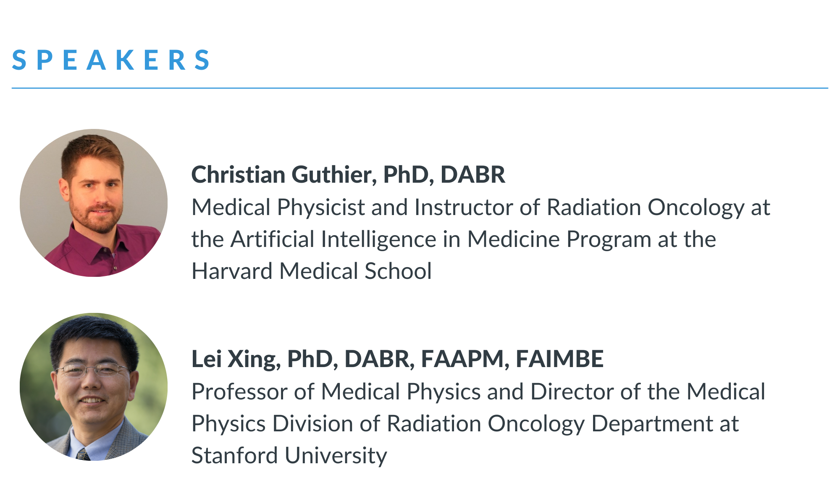Screen dimensions: 840x504
Task: Select the circular photo beside Lei Xing's name
Action: tap(94, 387)
